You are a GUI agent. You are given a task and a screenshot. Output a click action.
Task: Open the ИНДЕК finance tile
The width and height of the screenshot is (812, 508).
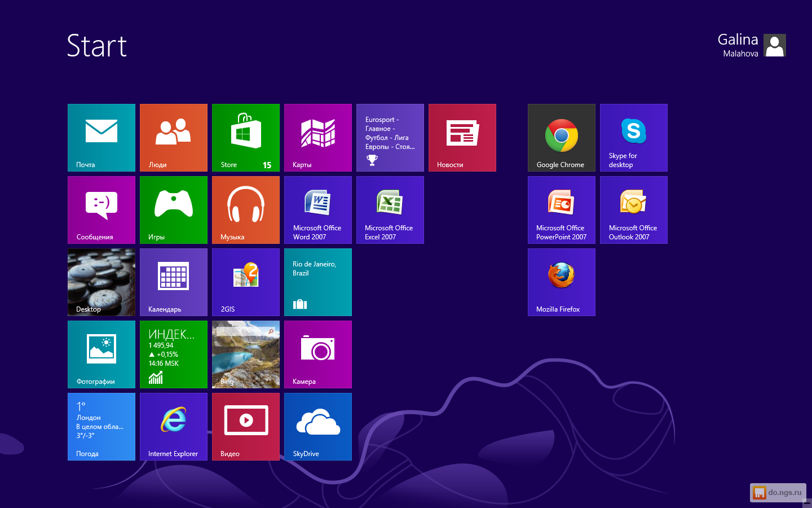click(x=174, y=354)
